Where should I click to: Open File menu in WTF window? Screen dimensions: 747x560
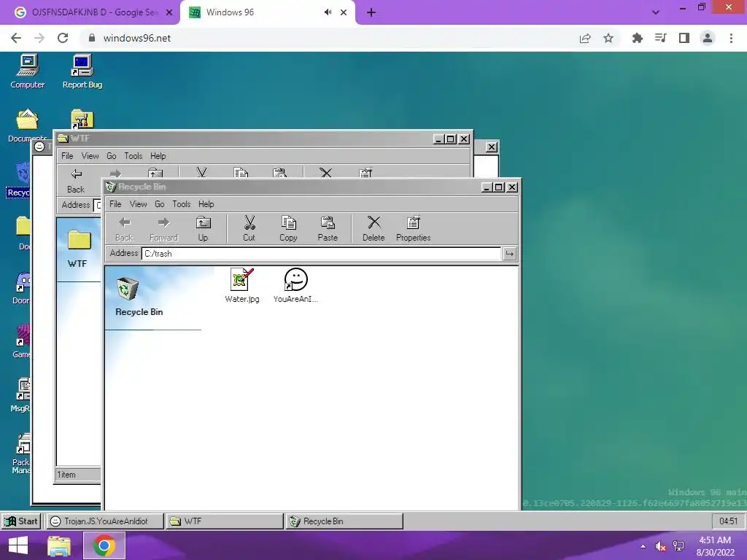67,156
